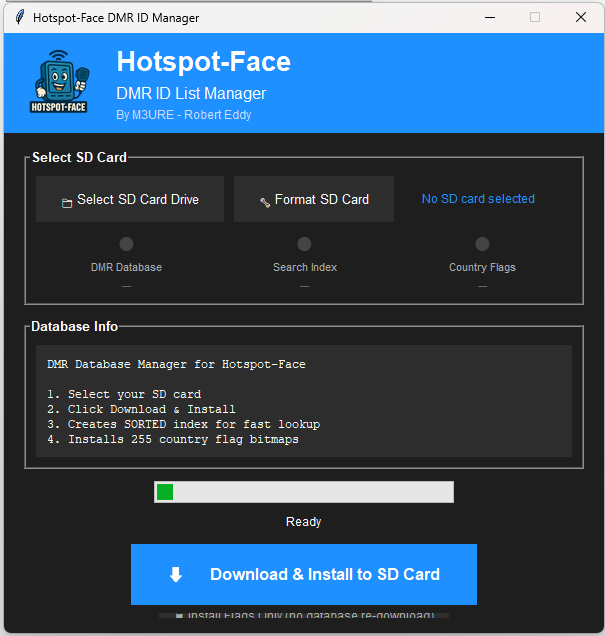Click the DMR Database status indicator dot

point(126,244)
